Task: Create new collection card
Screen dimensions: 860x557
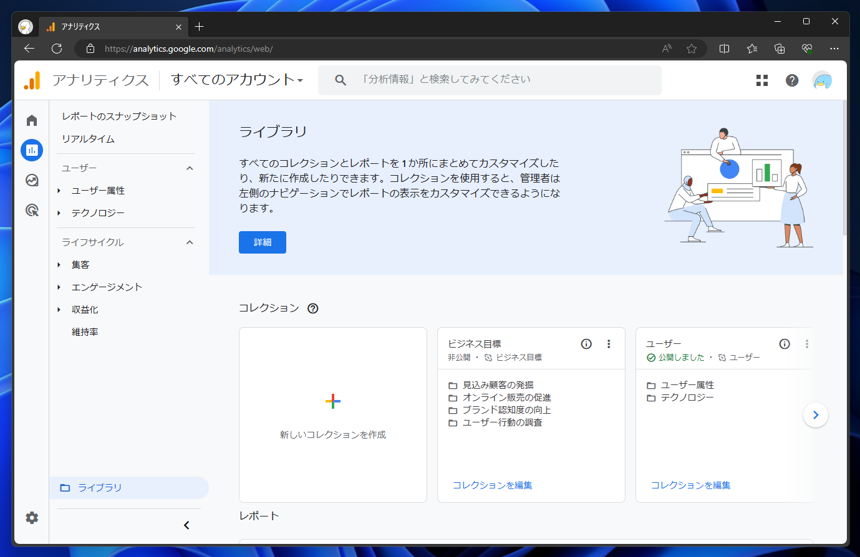Action: [333, 415]
